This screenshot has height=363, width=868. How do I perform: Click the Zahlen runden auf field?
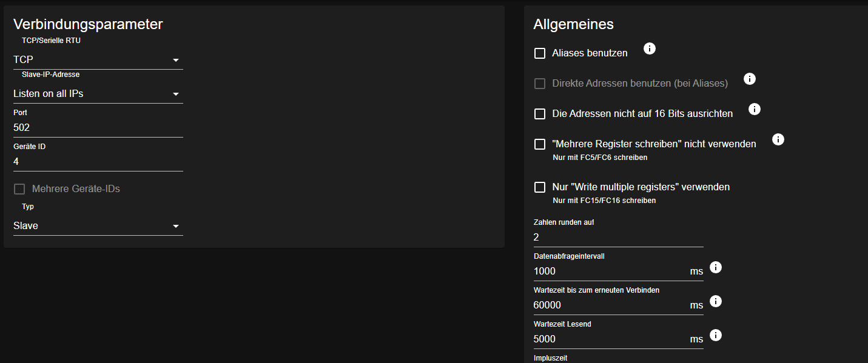click(617, 238)
